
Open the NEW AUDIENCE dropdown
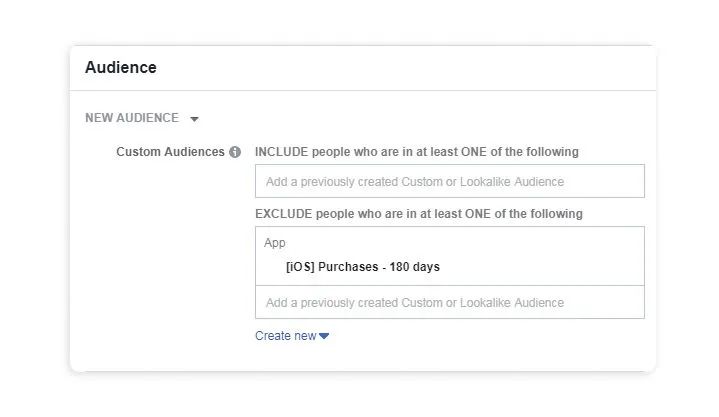click(132, 118)
